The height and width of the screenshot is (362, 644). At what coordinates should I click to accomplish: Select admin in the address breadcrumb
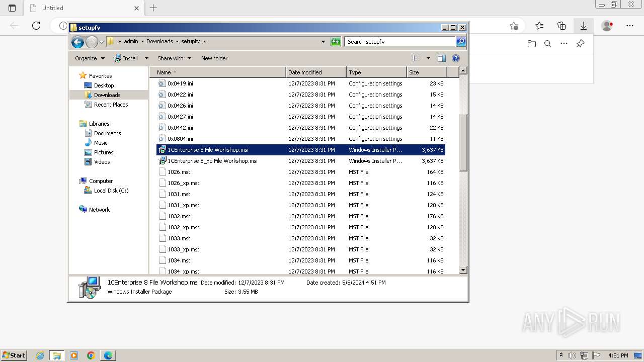[x=131, y=42]
